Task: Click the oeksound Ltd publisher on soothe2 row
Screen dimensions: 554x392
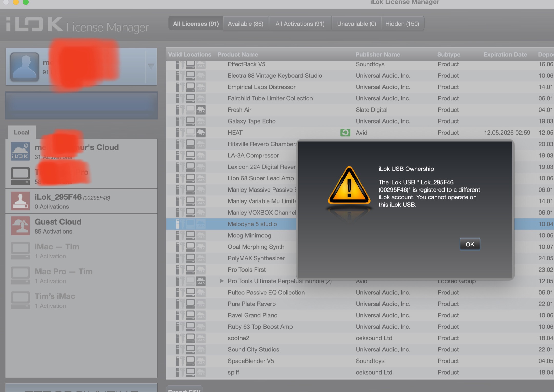Action: point(374,338)
